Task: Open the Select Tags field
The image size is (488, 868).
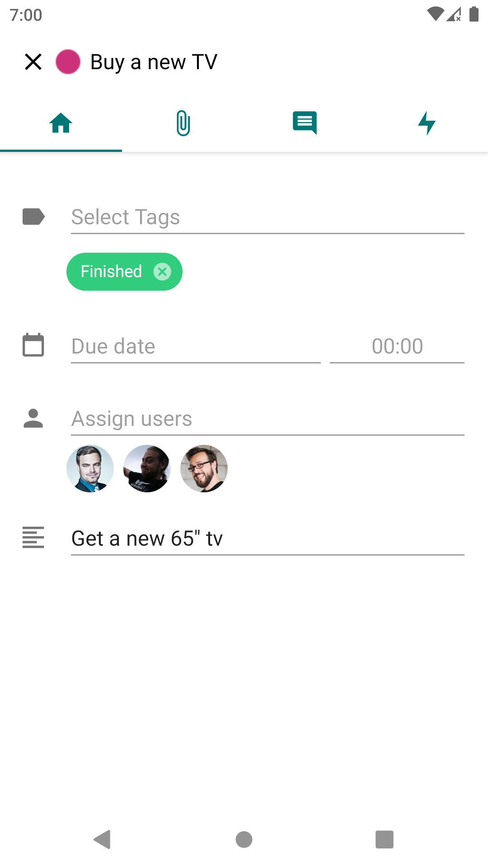Action: (x=267, y=217)
